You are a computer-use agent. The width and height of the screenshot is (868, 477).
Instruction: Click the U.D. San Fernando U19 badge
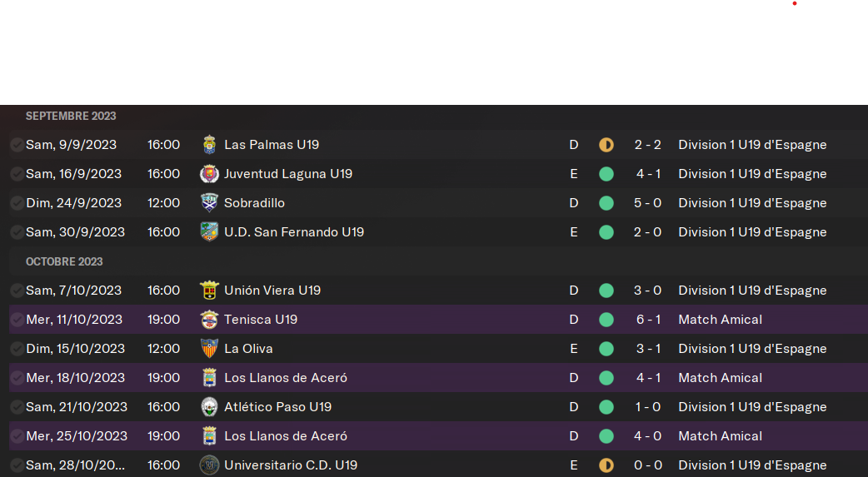(209, 232)
